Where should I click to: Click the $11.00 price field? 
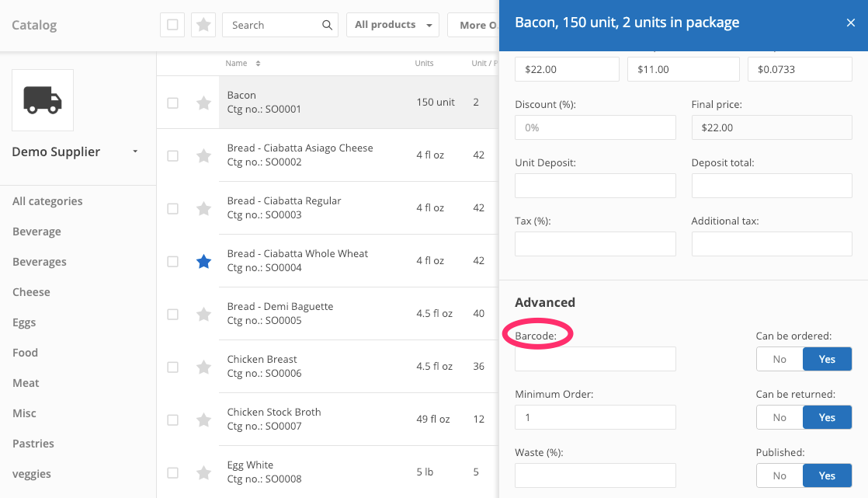(683, 69)
